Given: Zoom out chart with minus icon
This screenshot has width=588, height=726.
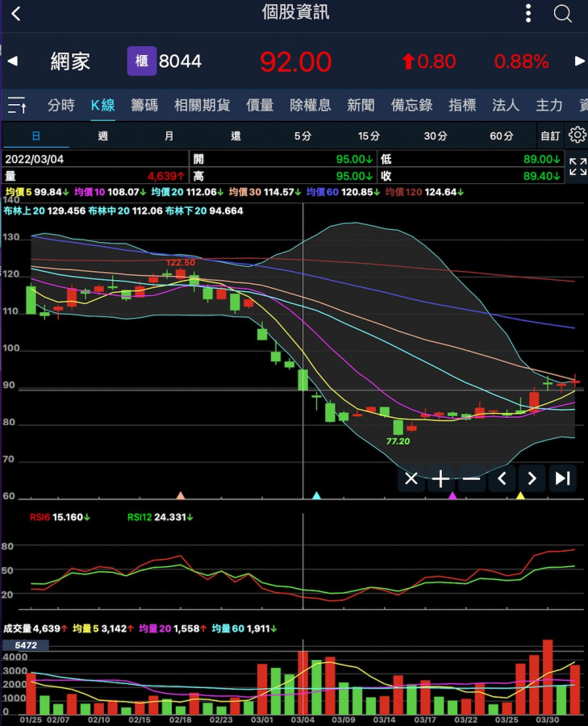Looking at the screenshot, I should point(471,478).
